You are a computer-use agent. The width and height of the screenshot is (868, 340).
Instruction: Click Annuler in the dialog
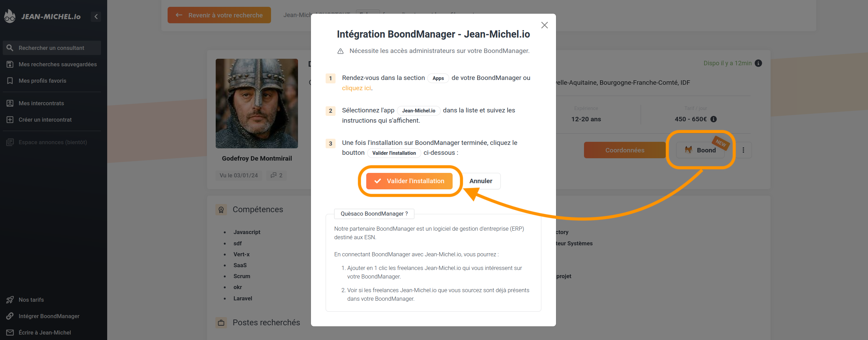(x=481, y=181)
